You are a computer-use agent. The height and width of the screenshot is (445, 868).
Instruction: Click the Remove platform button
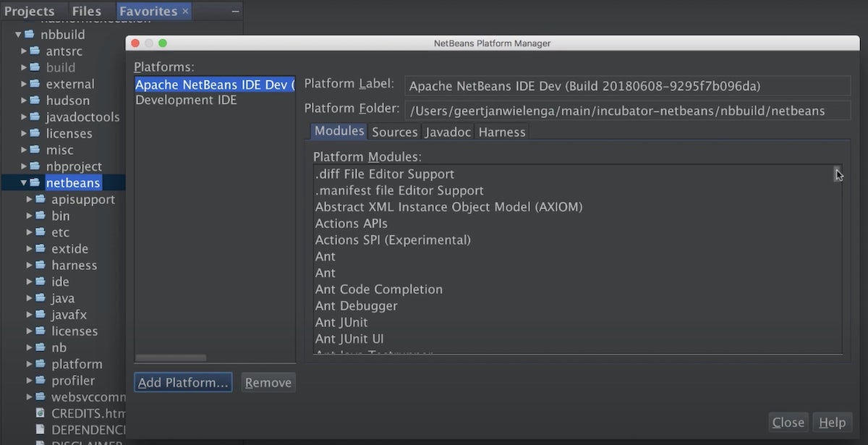pos(268,383)
